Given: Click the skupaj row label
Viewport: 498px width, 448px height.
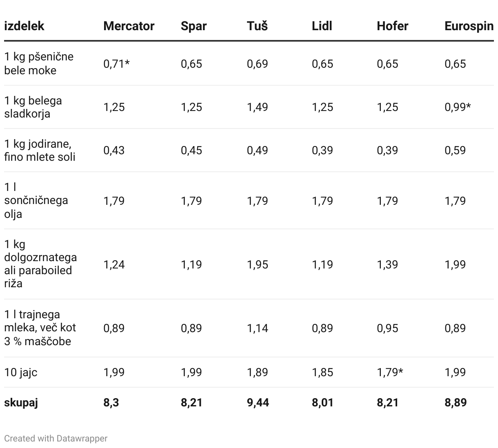Looking at the screenshot, I should [x=21, y=402].
